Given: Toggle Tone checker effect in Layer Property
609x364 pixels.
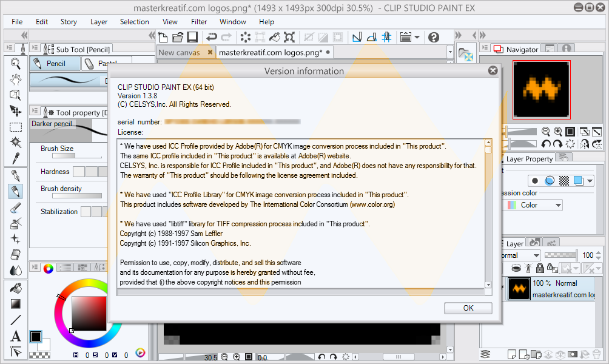Looking at the screenshot, I should pos(564,181).
